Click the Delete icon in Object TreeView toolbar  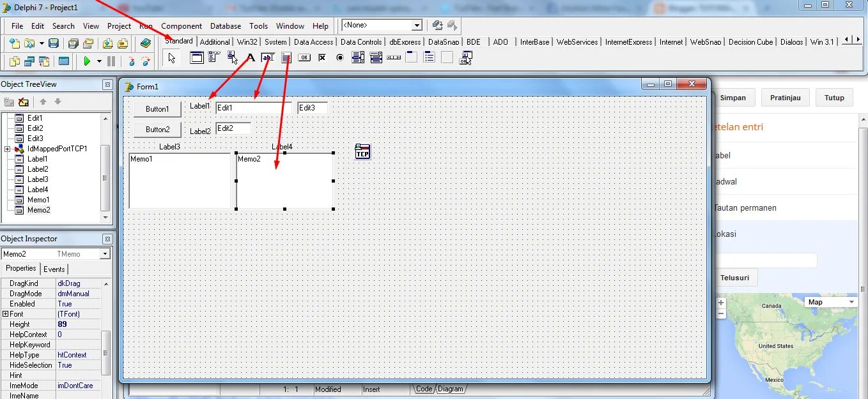coord(24,102)
